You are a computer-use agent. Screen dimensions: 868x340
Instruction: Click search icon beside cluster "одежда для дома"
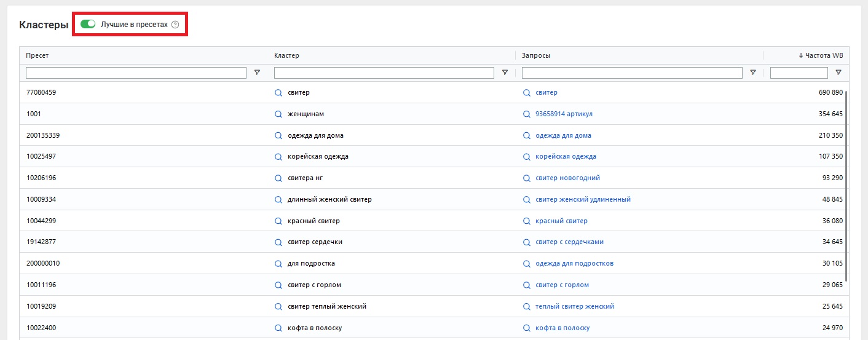(278, 135)
